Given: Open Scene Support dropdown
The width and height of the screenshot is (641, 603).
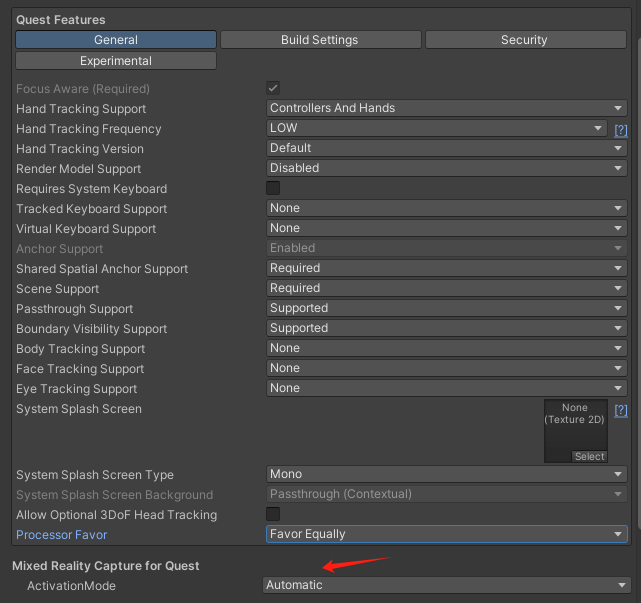Looking at the screenshot, I should click(x=446, y=288).
